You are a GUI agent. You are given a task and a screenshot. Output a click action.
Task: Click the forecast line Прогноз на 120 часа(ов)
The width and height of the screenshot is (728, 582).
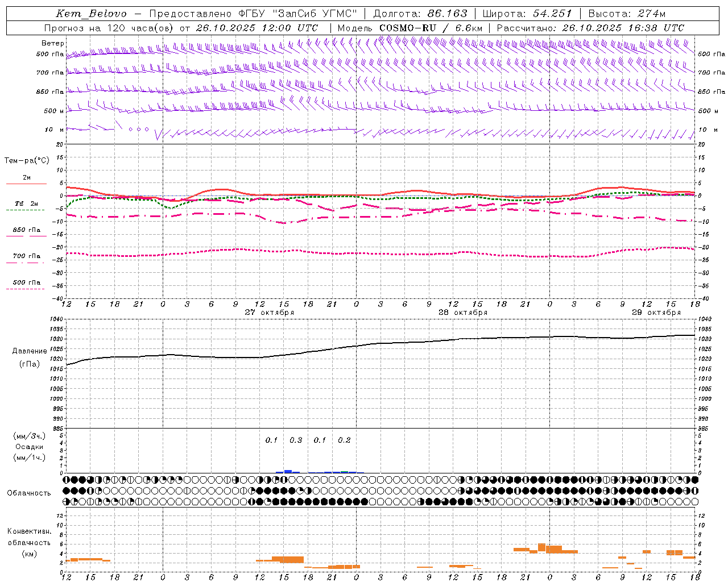[109, 28]
